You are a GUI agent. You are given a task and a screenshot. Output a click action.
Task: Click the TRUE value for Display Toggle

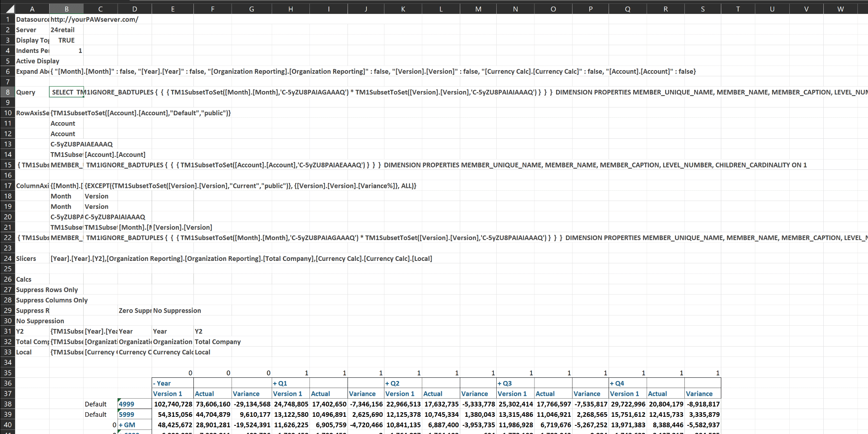(66, 40)
